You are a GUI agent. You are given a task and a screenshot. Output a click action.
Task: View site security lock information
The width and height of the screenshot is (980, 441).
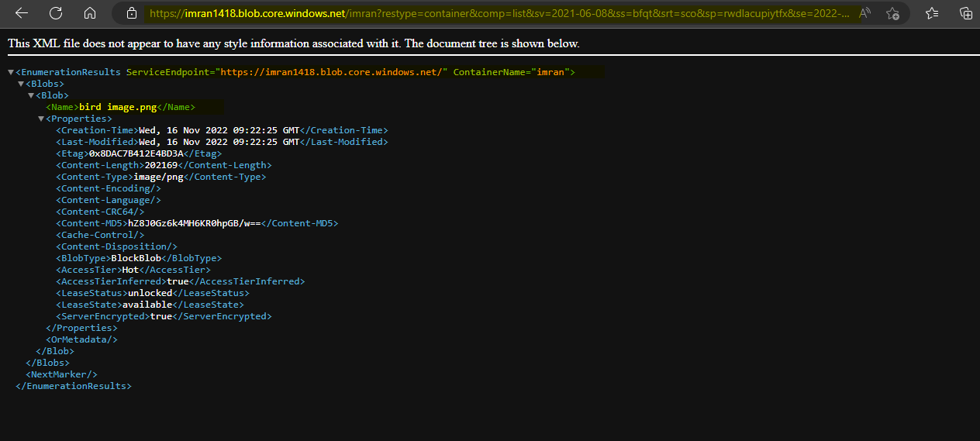(132, 13)
